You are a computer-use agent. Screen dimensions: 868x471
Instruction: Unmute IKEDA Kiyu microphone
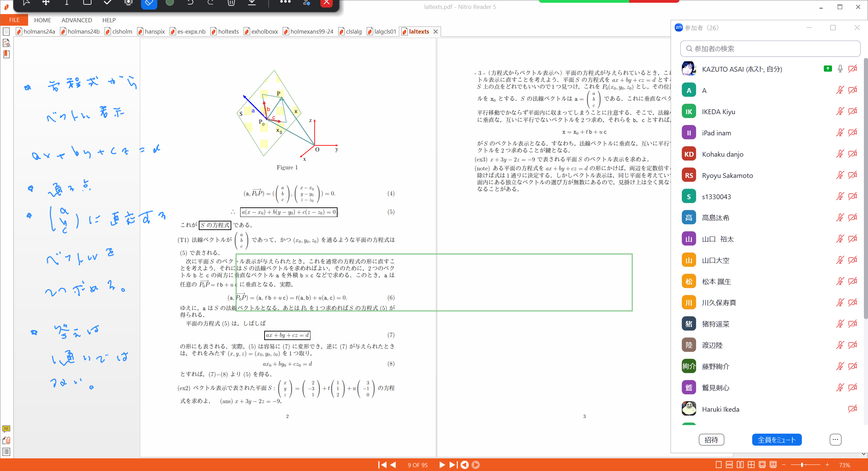pos(840,111)
